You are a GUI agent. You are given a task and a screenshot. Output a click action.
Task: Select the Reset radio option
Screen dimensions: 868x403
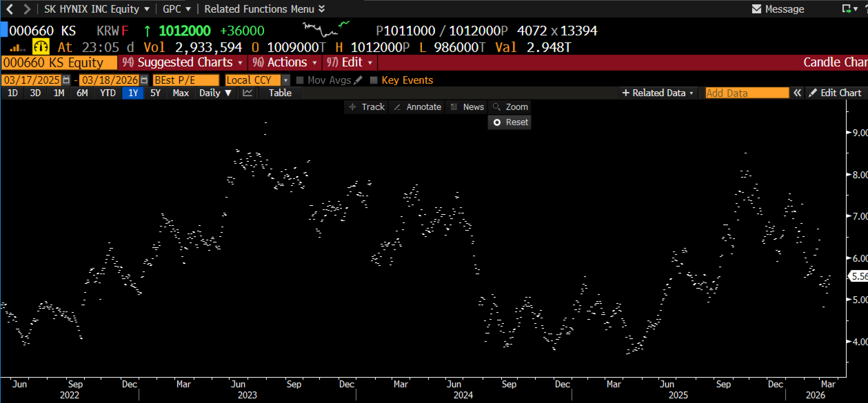pyautogui.click(x=497, y=122)
